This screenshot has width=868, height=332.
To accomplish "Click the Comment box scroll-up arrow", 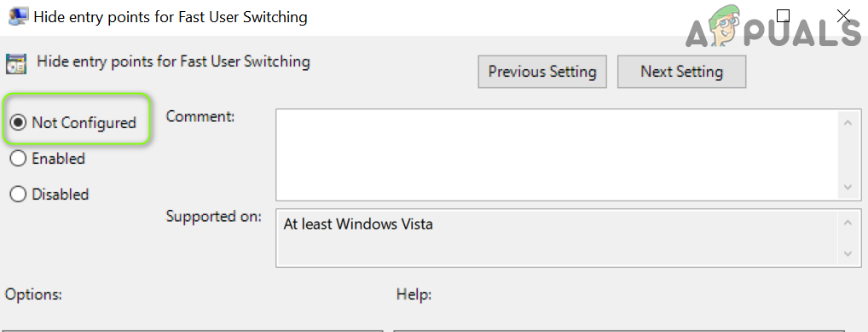I will click(848, 123).
